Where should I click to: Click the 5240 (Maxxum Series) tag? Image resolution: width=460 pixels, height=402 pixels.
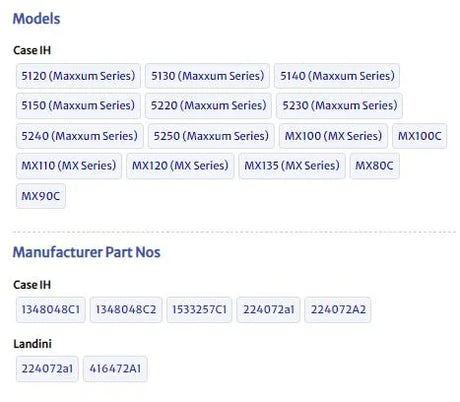coord(80,136)
